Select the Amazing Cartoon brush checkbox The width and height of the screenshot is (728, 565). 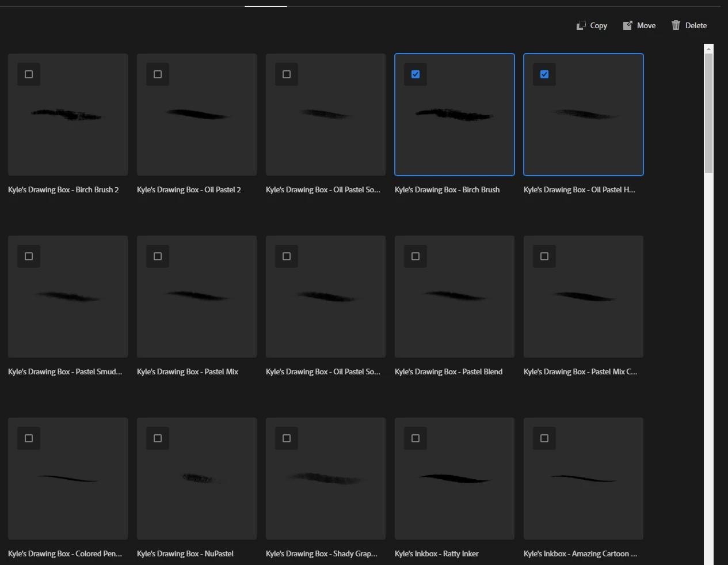point(544,438)
